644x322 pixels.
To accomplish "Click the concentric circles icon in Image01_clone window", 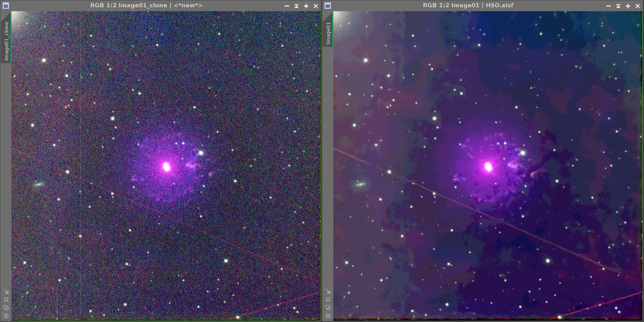I will coord(6,316).
